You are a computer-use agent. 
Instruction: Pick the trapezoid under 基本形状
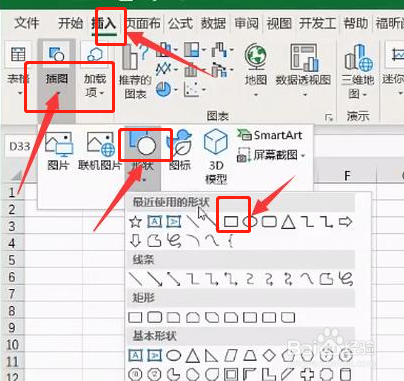click(250, 355)
